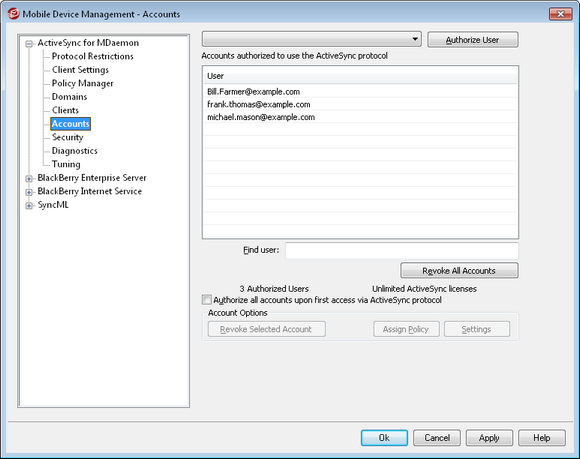Click Revoke All Accounts button
Image resolution: width=580 pixels, height=459 pixels.
pos(459,271)
